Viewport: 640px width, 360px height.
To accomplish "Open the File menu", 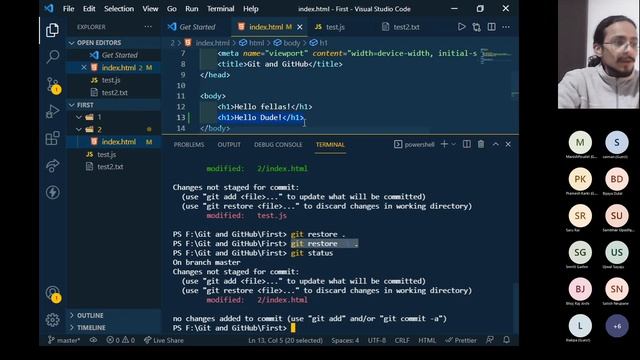I will 69,9.
